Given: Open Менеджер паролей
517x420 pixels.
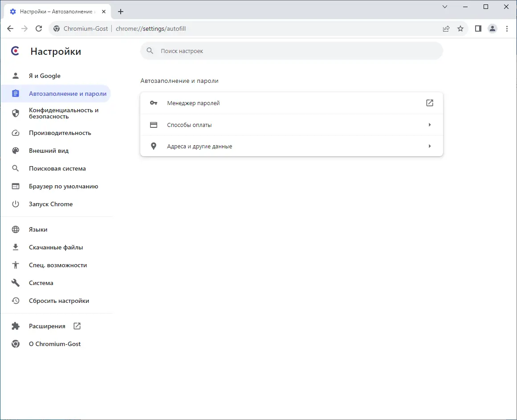Looking at the screenshot, I should click(194, 103).
